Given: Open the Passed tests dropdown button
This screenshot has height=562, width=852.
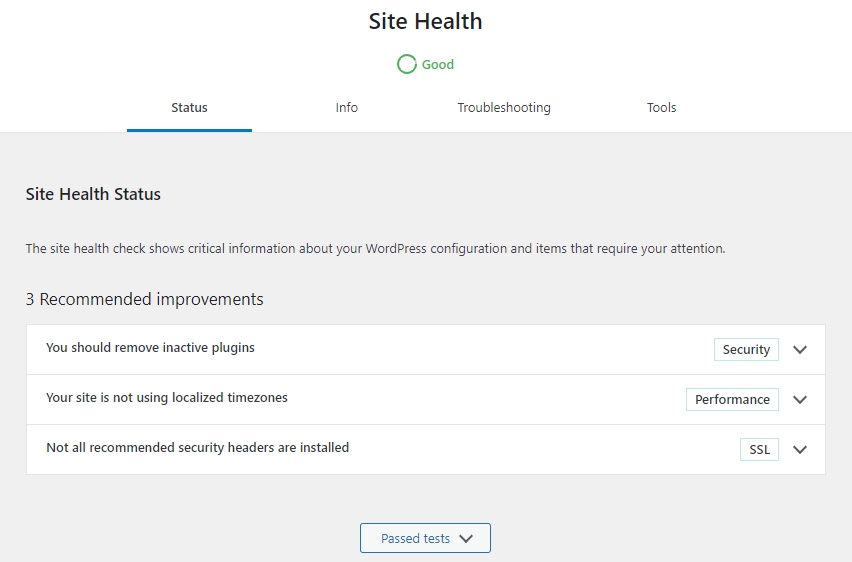Looking at the screenshot, I should click(x=425, y=538).
